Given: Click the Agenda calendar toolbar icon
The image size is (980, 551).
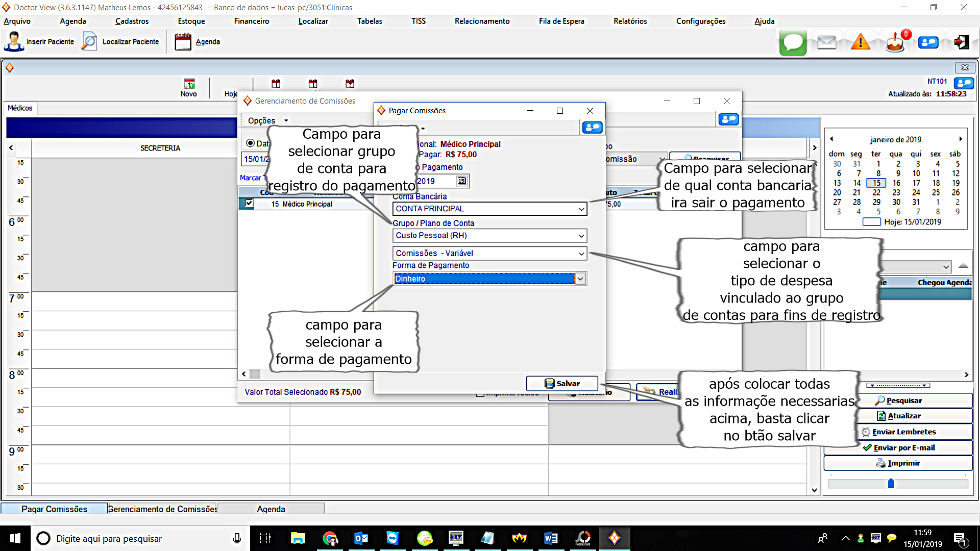Looking at the screenshot, I should pos(183,42).
